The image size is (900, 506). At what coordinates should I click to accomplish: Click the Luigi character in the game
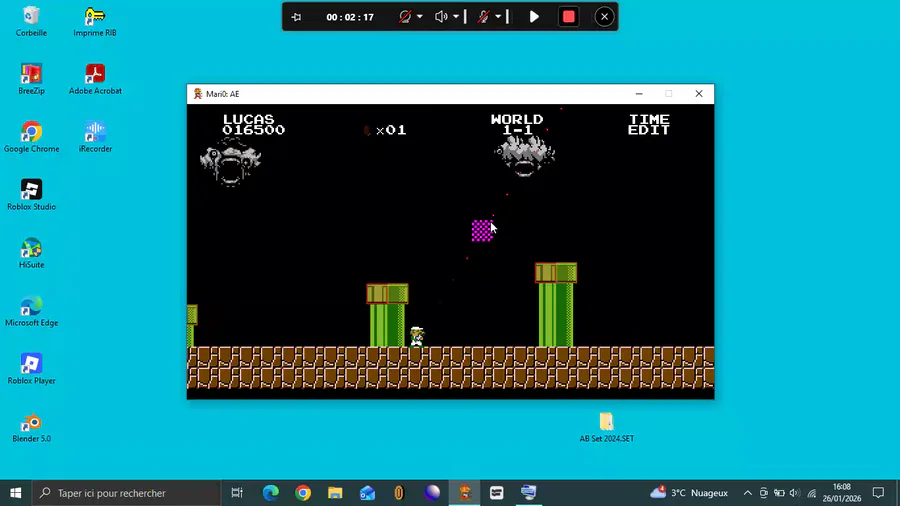click(x=417, y=337)
